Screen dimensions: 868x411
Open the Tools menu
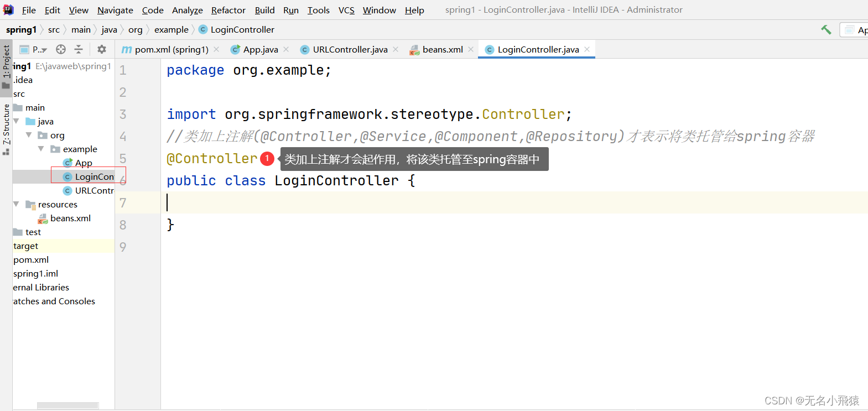tap(319, 10)
